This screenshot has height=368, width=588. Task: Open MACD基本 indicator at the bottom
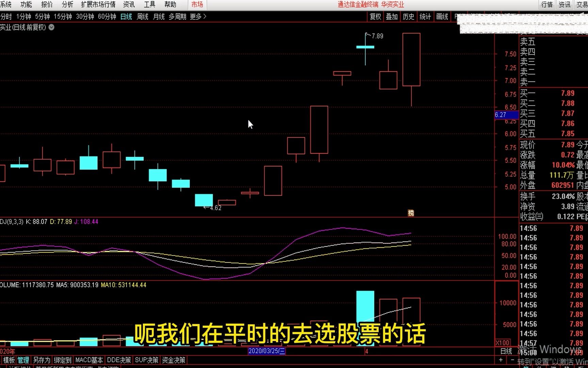click(89, 360)
